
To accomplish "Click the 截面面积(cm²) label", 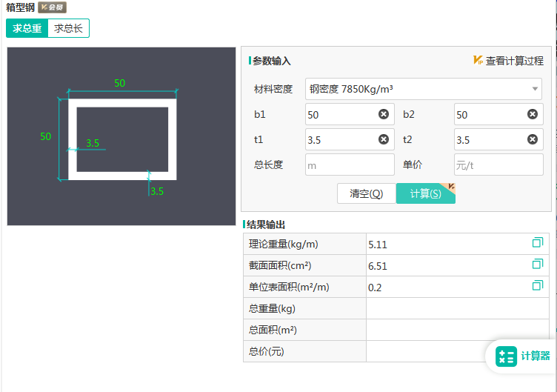I will point(280,265).
